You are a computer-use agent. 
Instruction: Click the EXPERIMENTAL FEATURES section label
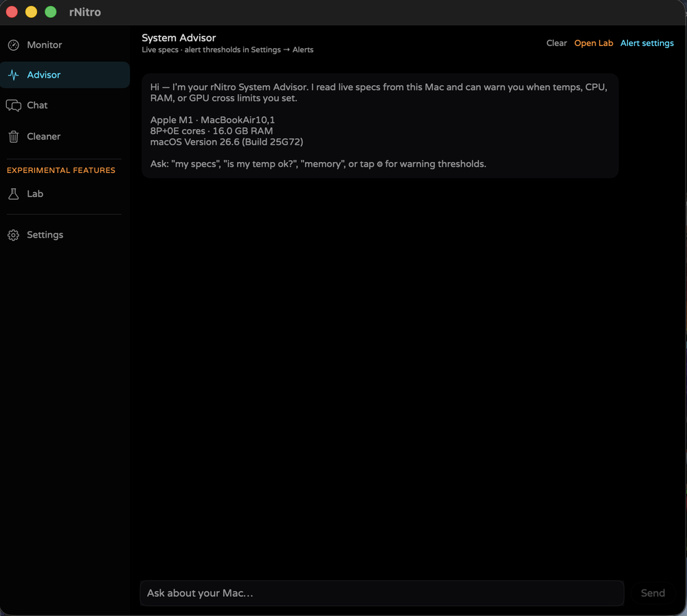pyautogui.click(x=61, y=170)
